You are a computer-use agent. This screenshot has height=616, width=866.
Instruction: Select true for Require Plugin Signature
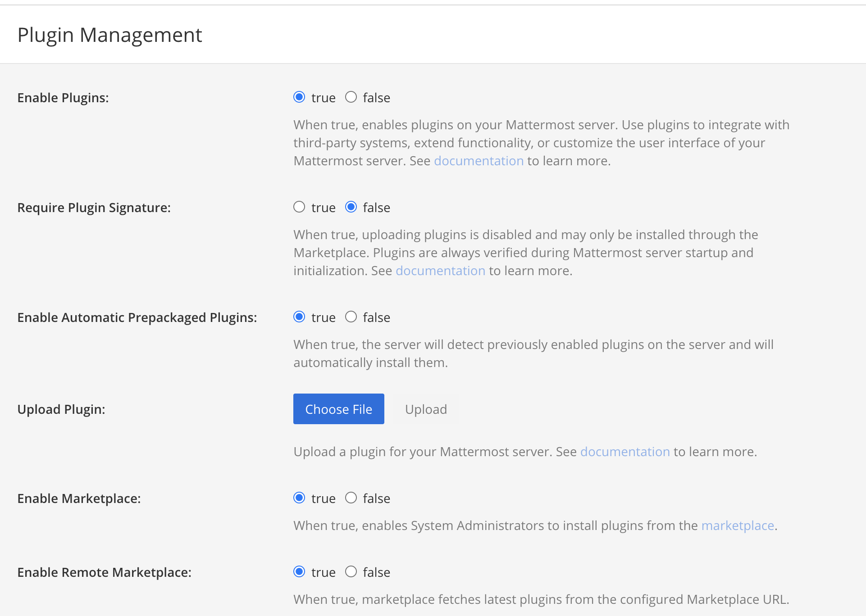299,207
